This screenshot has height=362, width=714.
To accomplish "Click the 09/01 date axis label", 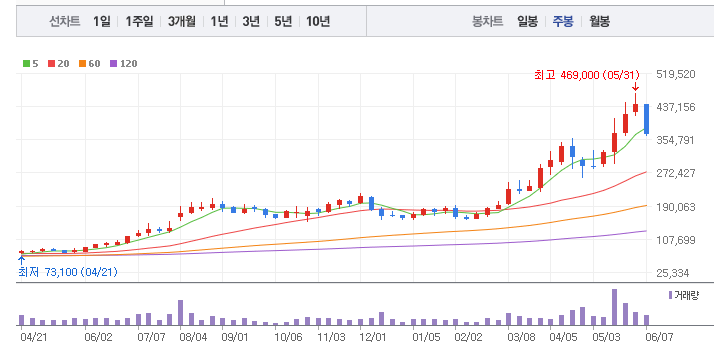I will pos(235,337).
